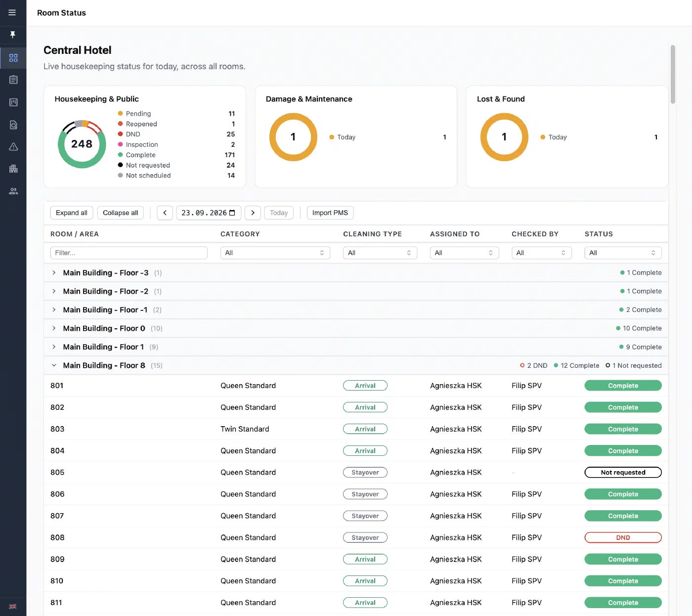Open the kanban board icon in the sidebar

tap(13, 102)
